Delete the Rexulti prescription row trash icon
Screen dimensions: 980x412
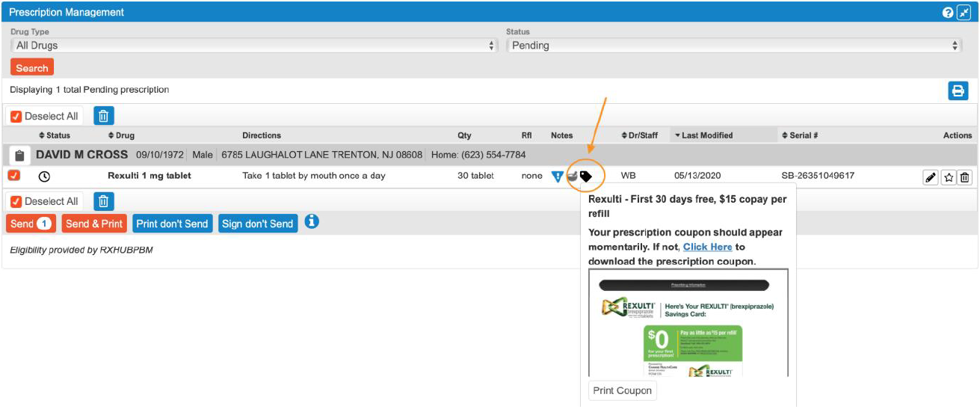tap(965, 177)
